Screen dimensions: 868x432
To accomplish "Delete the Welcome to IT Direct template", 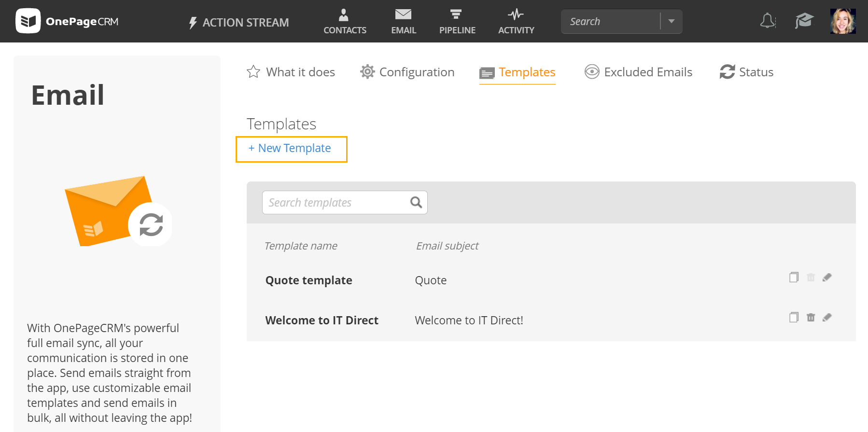I will point(811,317).
